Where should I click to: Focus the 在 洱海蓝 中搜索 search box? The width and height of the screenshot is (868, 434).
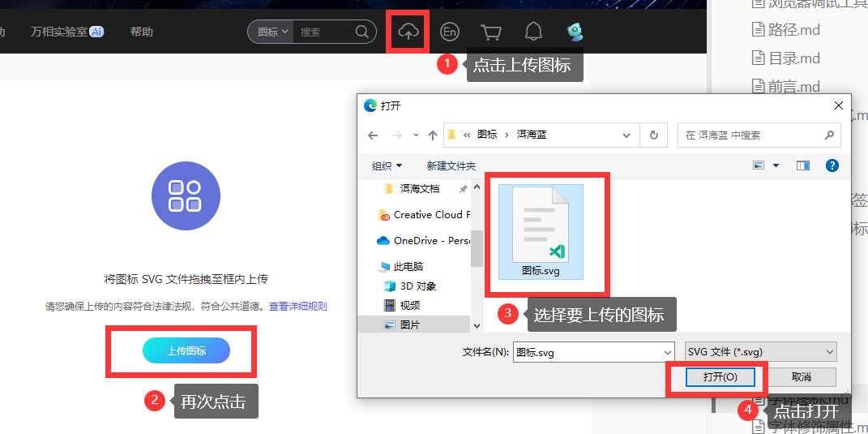[x=759, y=135]
